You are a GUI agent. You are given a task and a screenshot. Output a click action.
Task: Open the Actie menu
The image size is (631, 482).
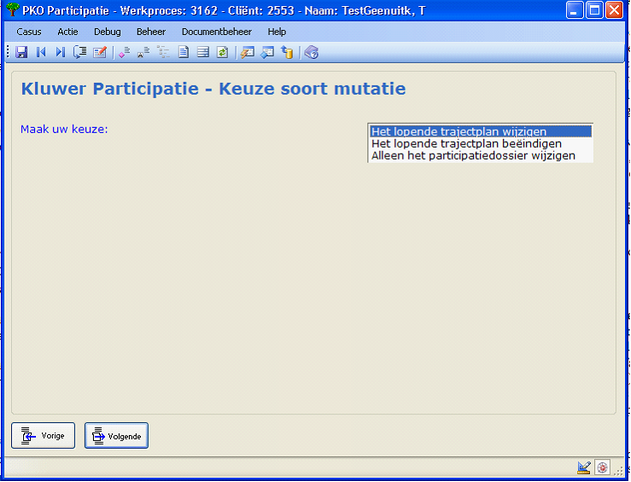coord(68,32)
